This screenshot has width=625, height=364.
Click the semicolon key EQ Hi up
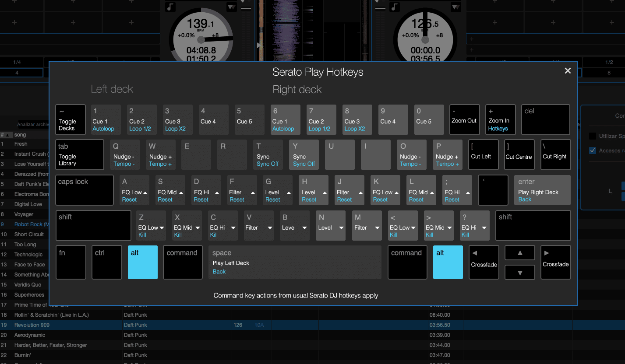pyautogui.click(x=457, y=190)
